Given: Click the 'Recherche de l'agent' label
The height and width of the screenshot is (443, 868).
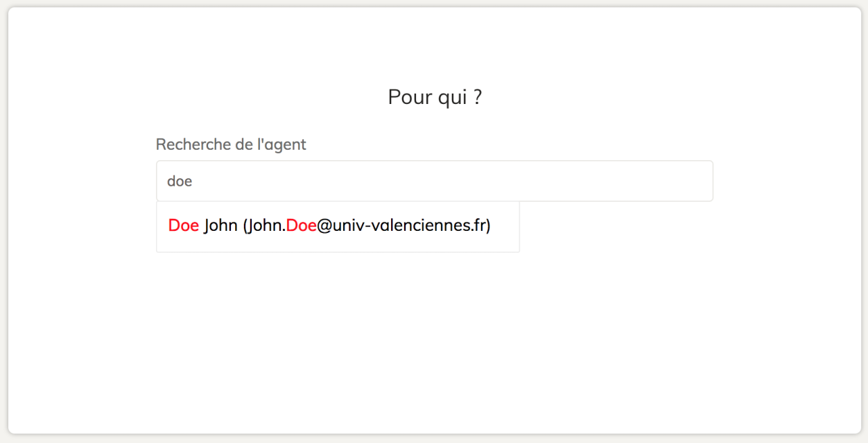Looking at the screenshot, I should click(x=231, y=144).
